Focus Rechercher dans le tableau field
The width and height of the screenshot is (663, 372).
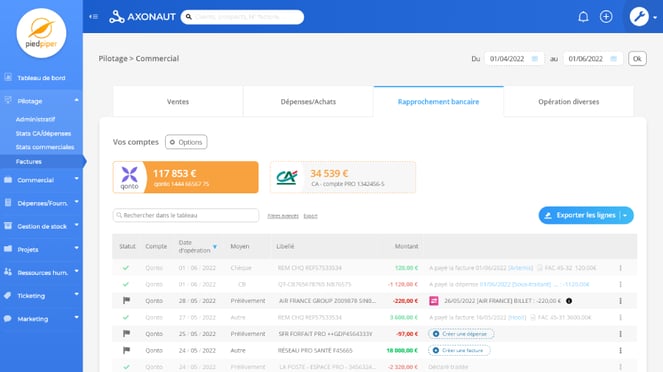186,215
